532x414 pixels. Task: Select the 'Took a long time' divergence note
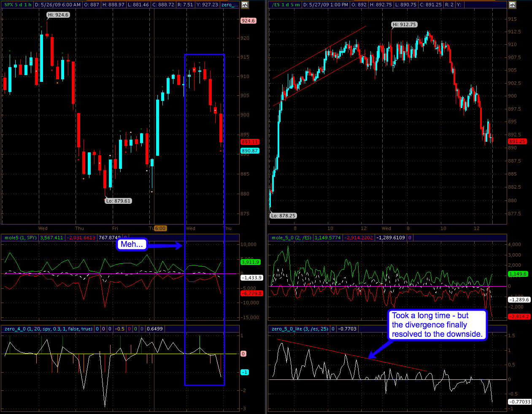pyautogui.click(x=437, y=325)
